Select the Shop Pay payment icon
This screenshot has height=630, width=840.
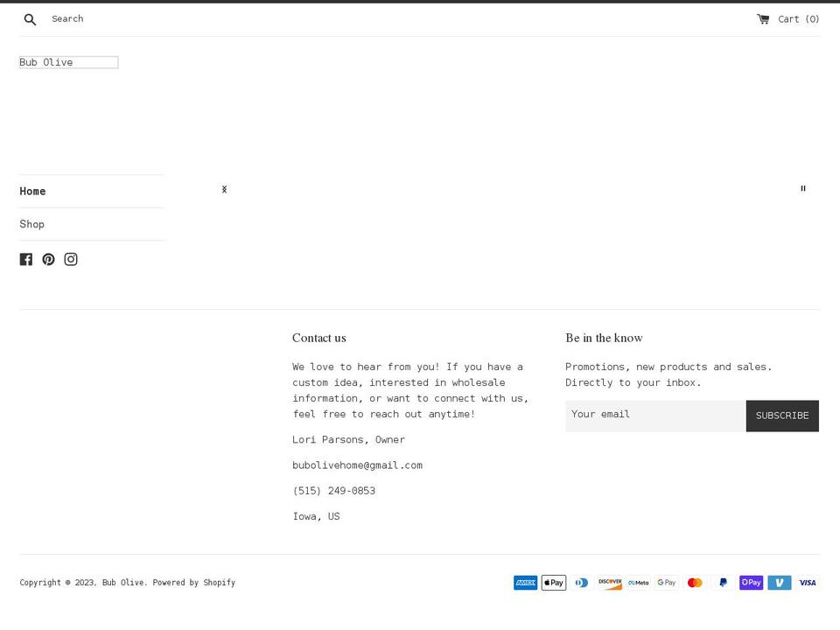tap(751, 582)
